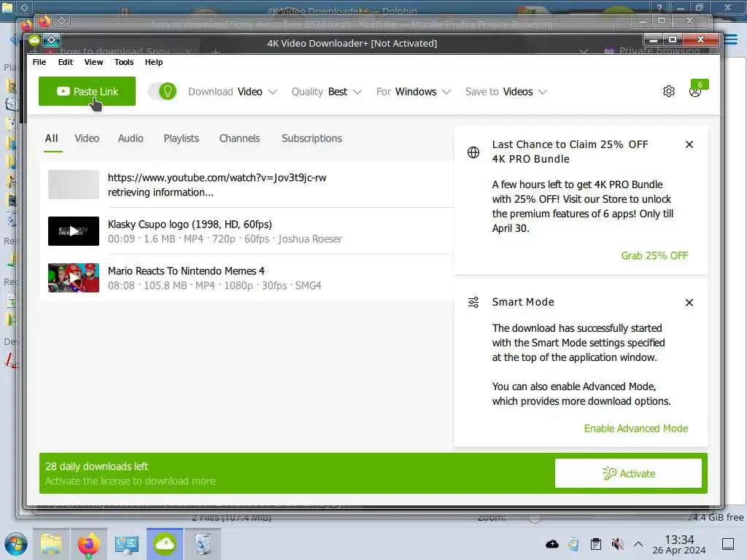
Task: Open the Edit menu
Action: (x=65, y=62)
